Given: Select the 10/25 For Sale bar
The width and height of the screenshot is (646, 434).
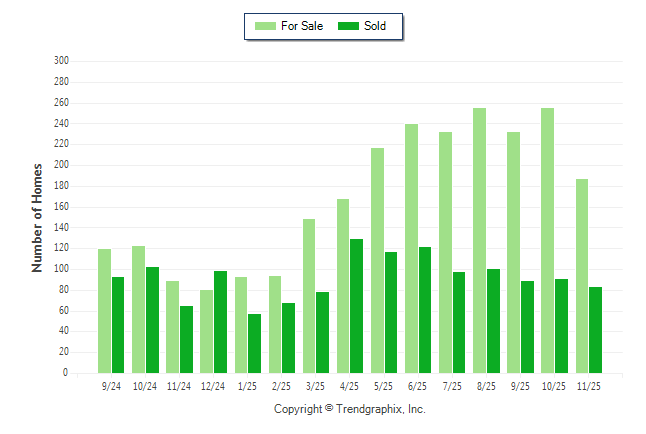Looking at the screenshot, I should click(x=548, y=240).
